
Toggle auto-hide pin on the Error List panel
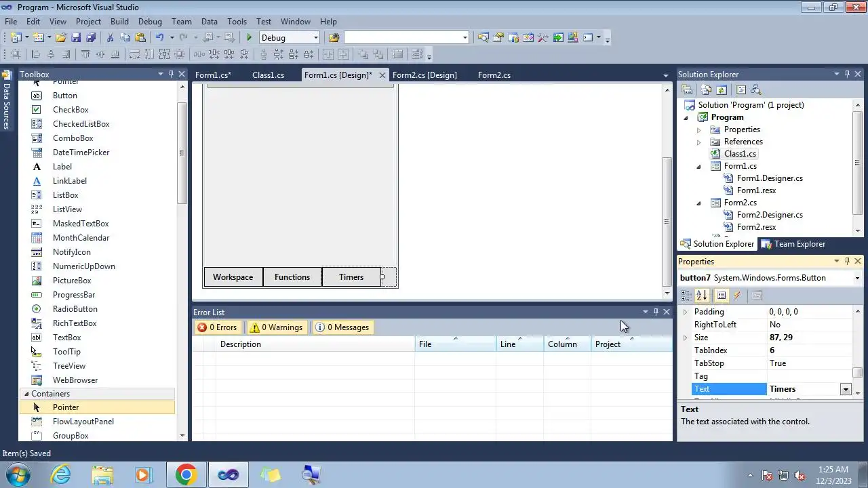[656, 312]
